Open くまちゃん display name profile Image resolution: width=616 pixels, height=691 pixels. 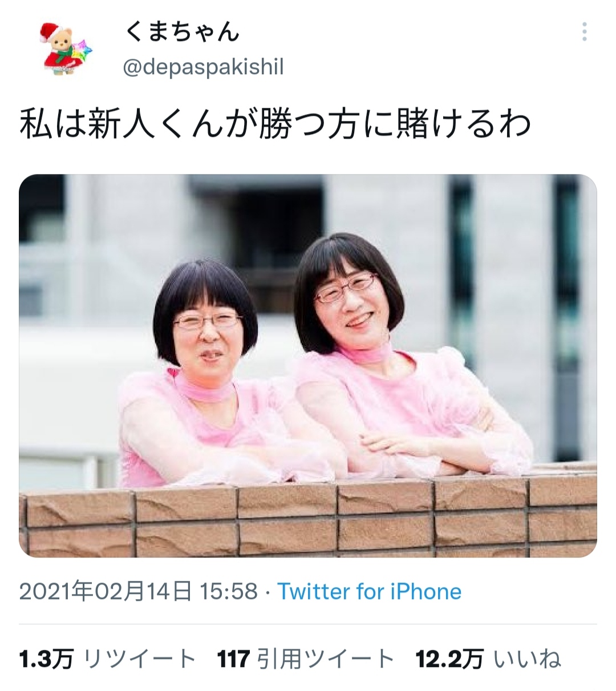[x=181, y=33]
